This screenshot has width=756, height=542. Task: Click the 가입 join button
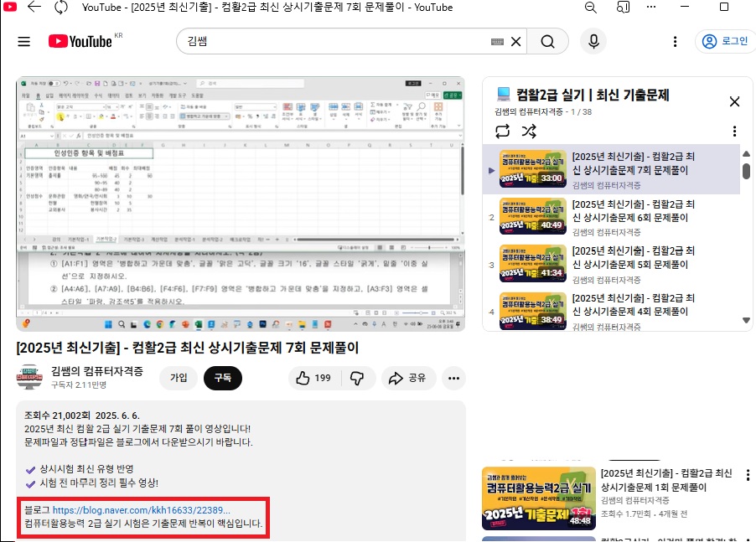(x=179, y=378)
